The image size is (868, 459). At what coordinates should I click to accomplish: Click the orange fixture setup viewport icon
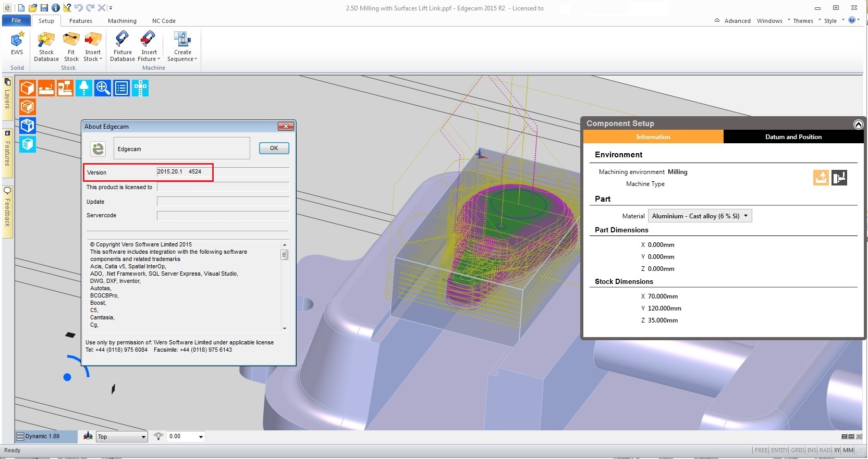(46, 88)
